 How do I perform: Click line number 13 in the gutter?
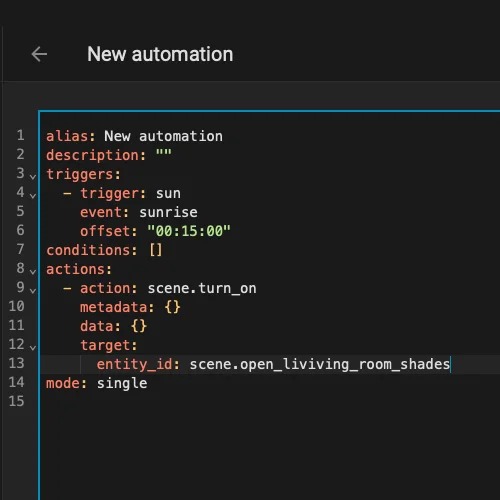tap(16, 363)
